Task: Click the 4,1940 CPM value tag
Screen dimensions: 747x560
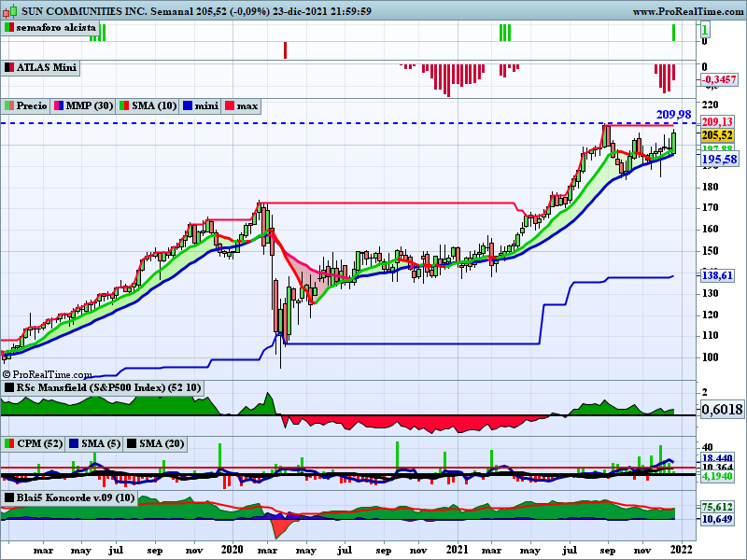Action: (x=717, y=476)
